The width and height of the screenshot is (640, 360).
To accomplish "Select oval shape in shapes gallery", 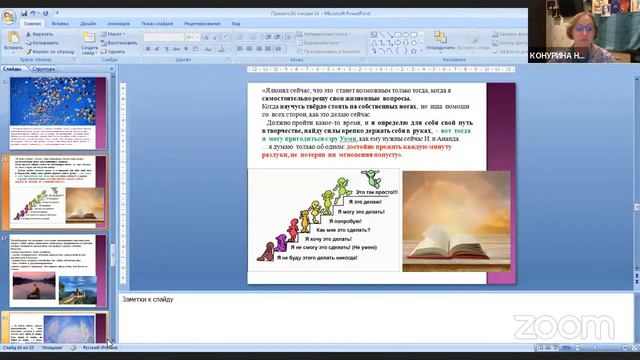I will pos(406,35).
